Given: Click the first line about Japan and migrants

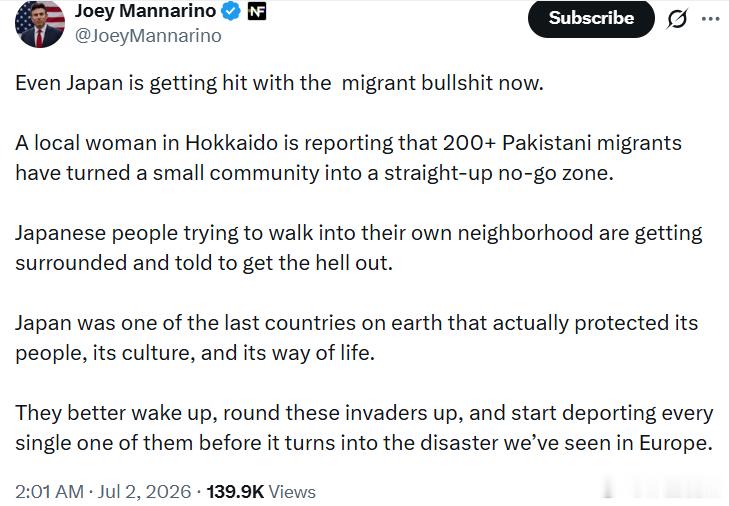Looking at the screenshot, I should pos(279,83).
